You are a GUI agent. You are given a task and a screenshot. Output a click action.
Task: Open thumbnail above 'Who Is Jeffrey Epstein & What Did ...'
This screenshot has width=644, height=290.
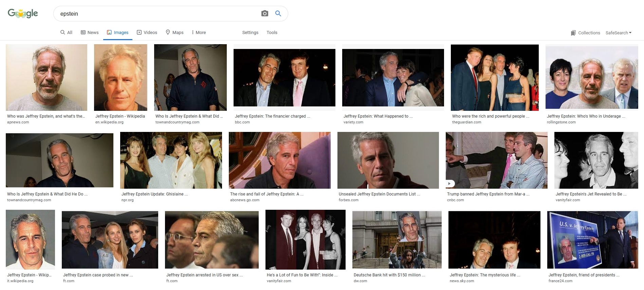click(190, 78)
